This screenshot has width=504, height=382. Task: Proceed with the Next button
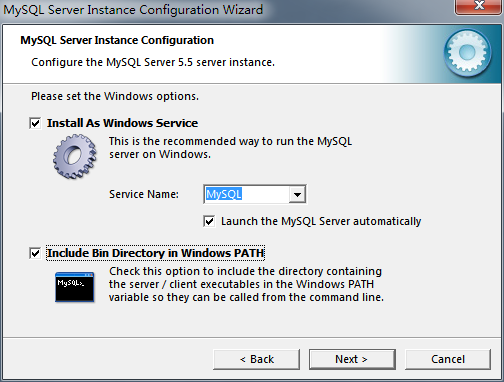(x=352, y=359)
